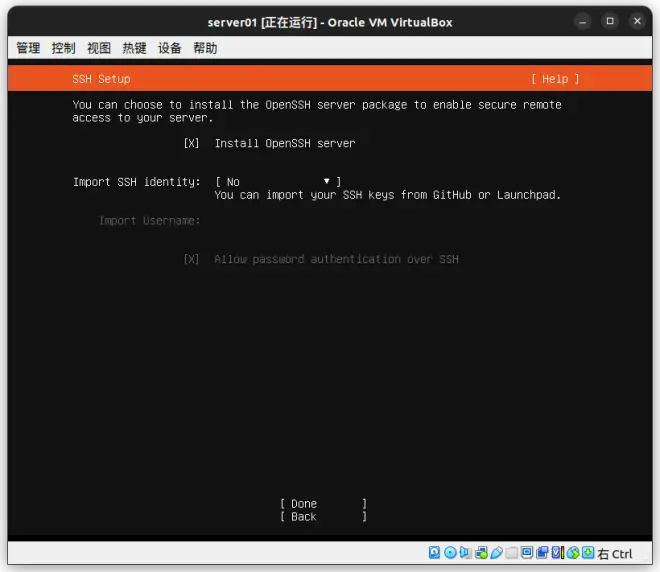Close the server01 VirtualBox window
660x572 pixels.
point(637,21)
